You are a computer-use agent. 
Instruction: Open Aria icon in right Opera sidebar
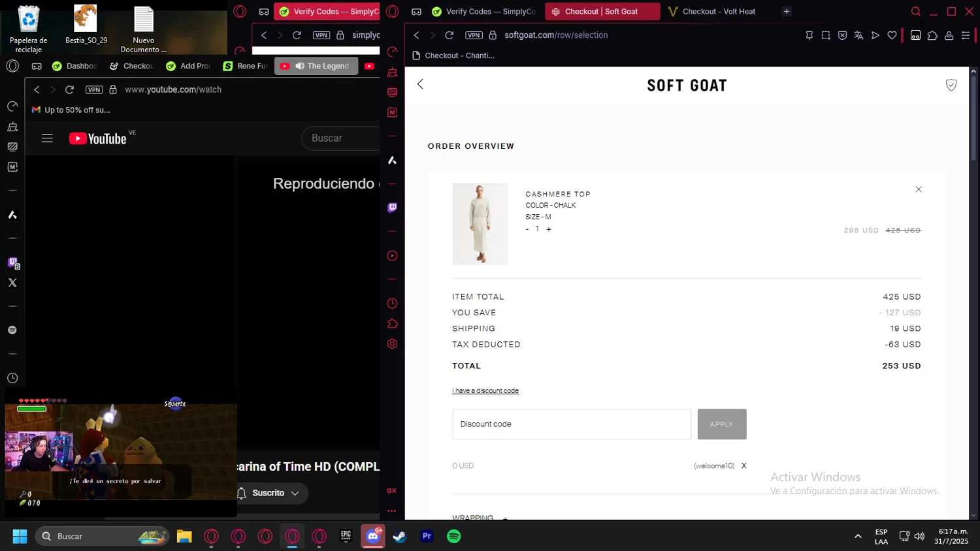(392, 160)
